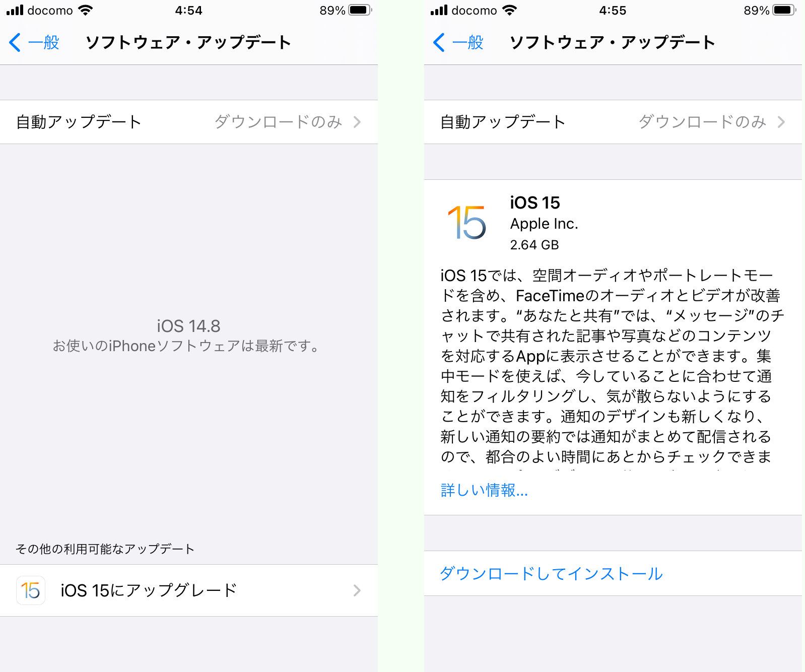The image size is (805, 672).
Task: Tap the back chevron on the left screen
Action: (x=15, y=42)
